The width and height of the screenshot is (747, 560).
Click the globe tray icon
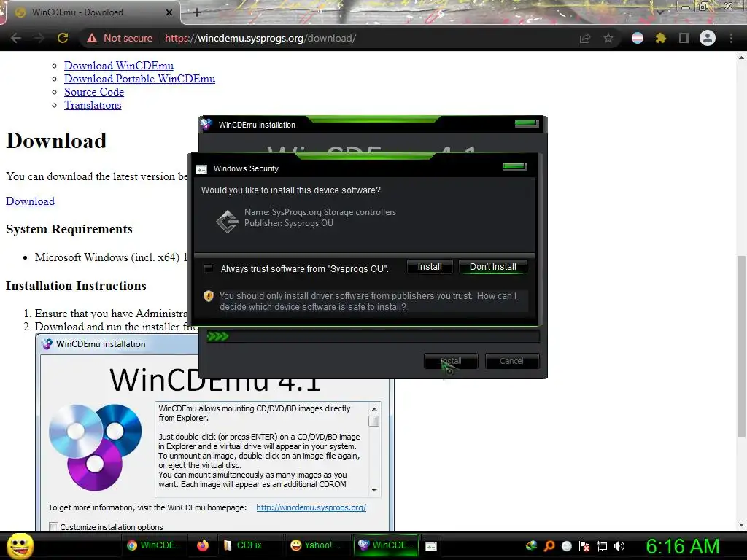(x=531, y=546)
